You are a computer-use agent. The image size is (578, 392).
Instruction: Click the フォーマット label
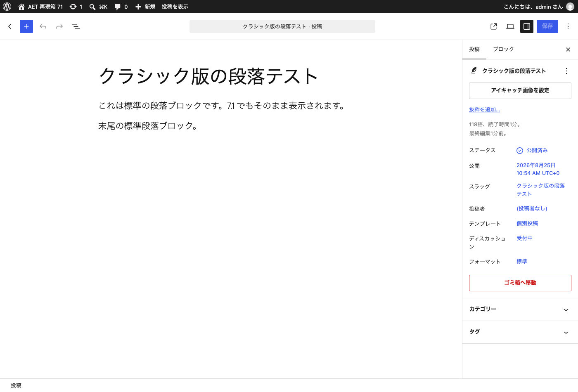pyautogui.click(x=485, y=262)
